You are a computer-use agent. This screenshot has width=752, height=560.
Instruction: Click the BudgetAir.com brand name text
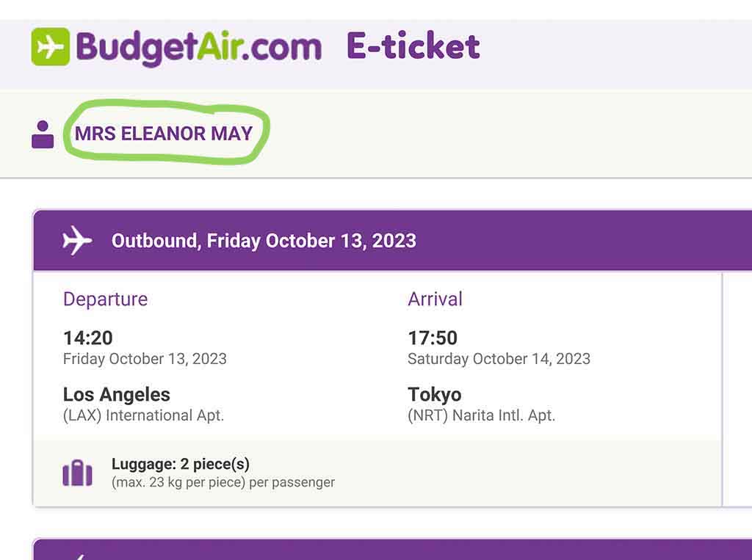198,48
